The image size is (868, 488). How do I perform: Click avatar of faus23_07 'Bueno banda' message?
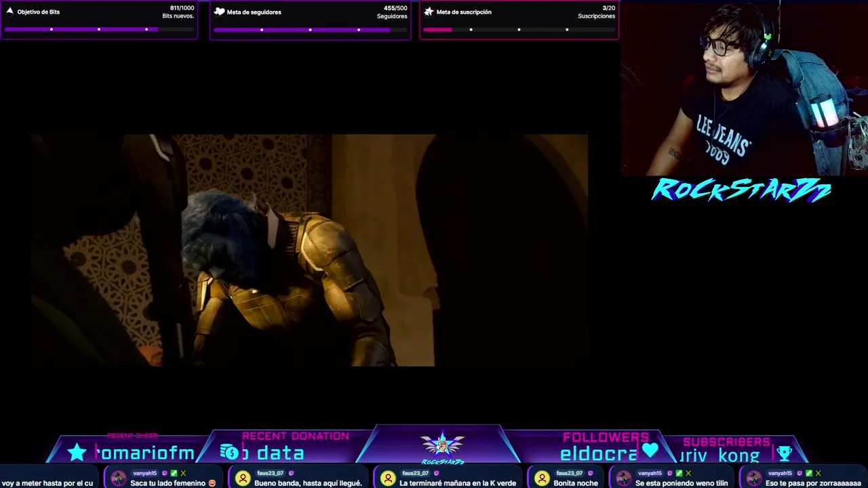coord(243,479)
